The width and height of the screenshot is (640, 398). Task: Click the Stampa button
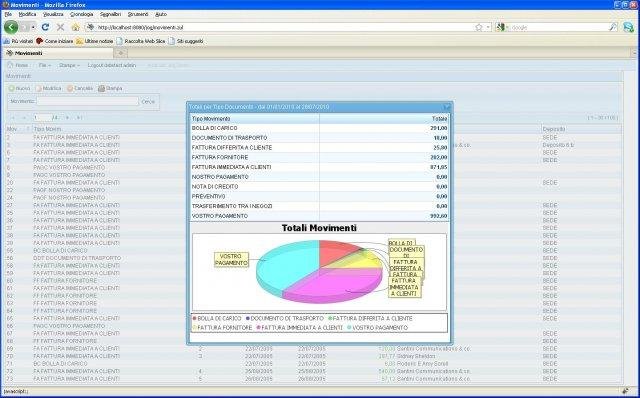coord(110,88)
